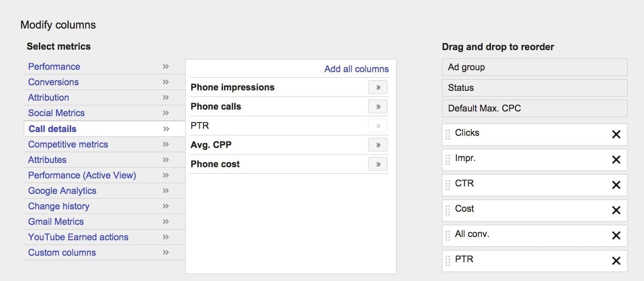The image size is (644, 281).
Task: Click the drag handle on the Clicks column
Action: coord(448,134)
